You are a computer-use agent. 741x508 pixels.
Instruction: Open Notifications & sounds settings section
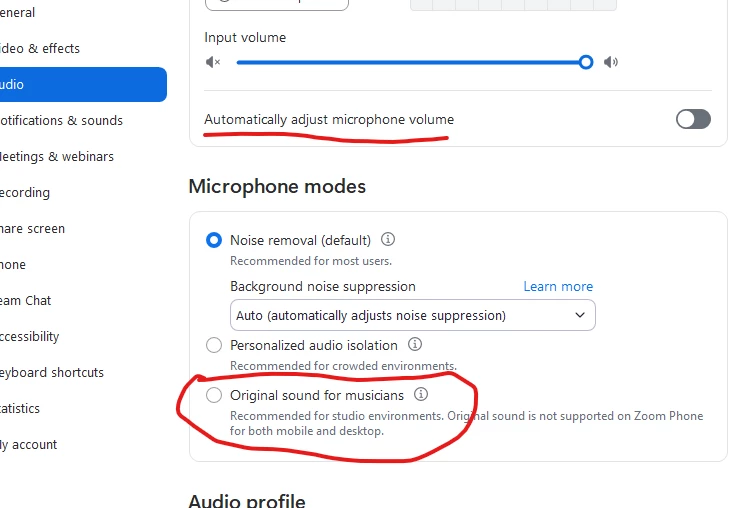pyautogui.click(x=61, y=121)
